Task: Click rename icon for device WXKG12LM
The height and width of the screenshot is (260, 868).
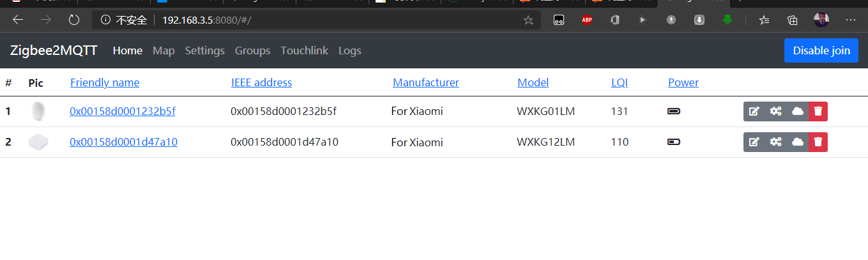Action: coord(754,142)
